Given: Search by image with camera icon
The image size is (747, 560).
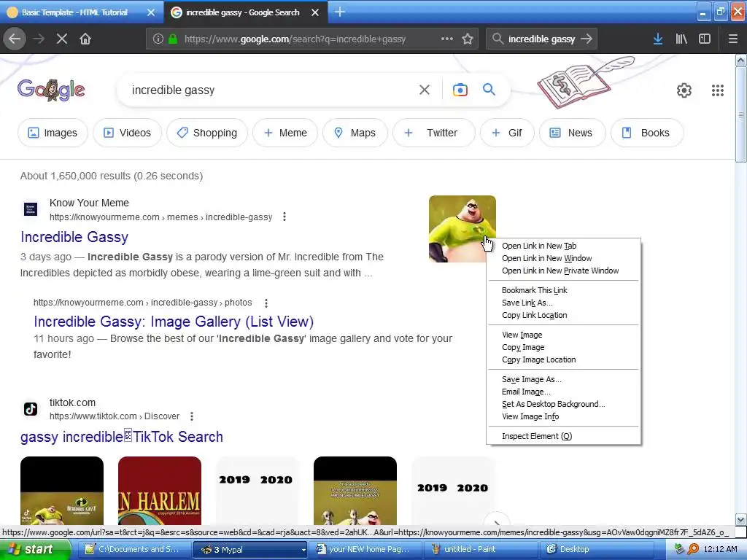Looking at the screenshot, I should click(460, 90).
